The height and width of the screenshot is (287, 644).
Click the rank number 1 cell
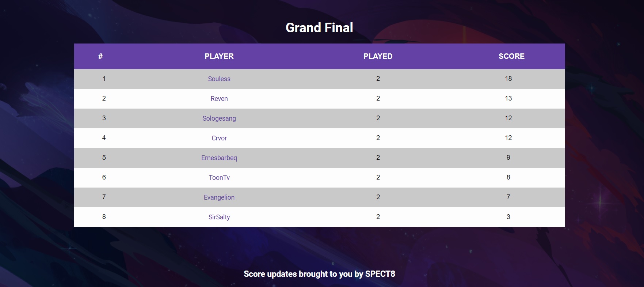pos(104,79)
